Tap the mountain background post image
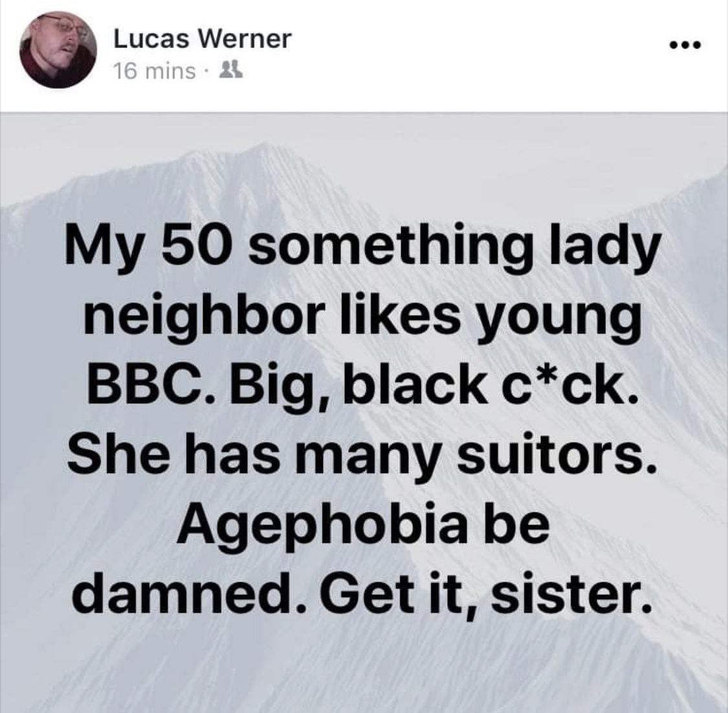This screenshot has width=728, height=713. click(x=364, y=413)
